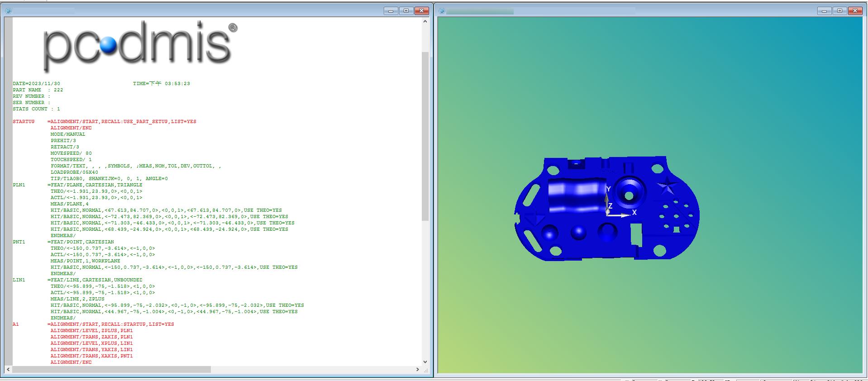This screenshot has width=868, height=381.
Task: Click the report's vertical scrollbar down arrow
Action: point(425,362)
